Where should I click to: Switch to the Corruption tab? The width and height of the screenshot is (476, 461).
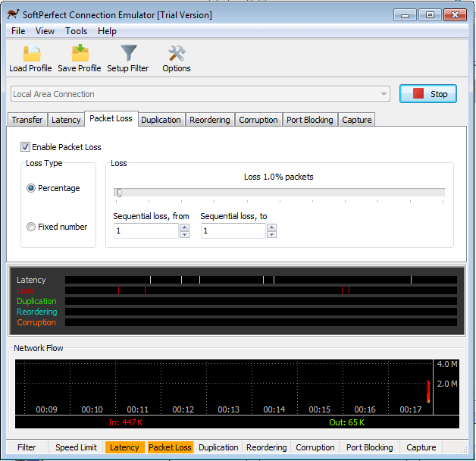pyautogui.click(x=258, y=120)
